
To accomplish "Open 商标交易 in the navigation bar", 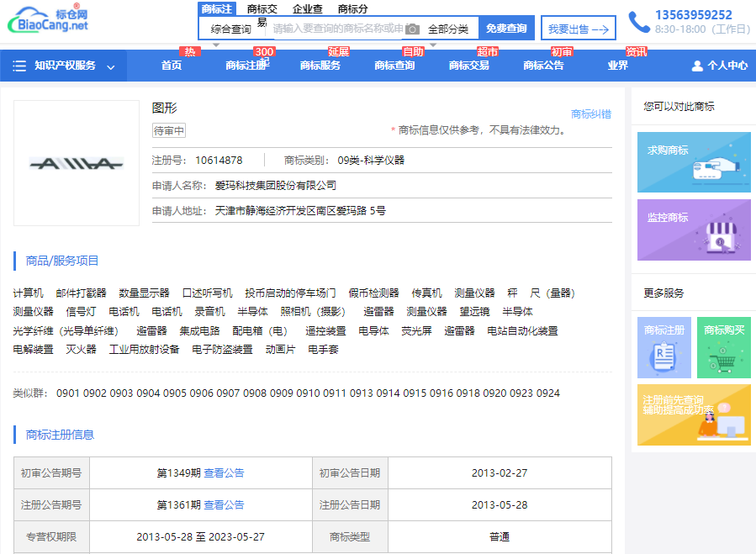I will pyautogui.click(x=469, y=66).
